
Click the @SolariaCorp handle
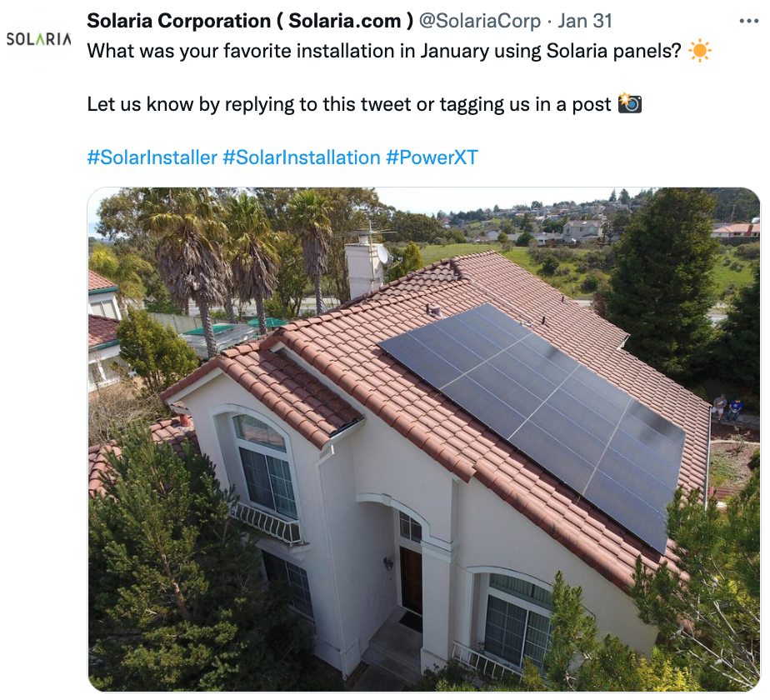479,21
